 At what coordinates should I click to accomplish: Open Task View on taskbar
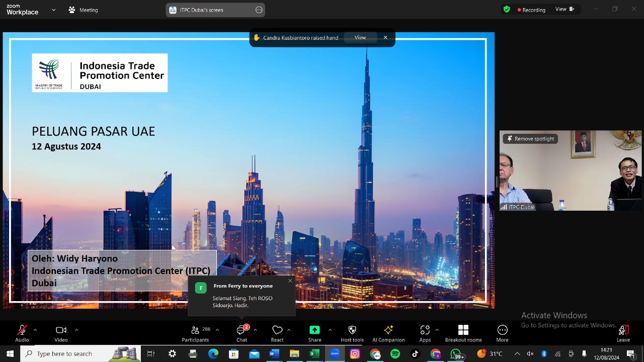(x=151, y=353)
